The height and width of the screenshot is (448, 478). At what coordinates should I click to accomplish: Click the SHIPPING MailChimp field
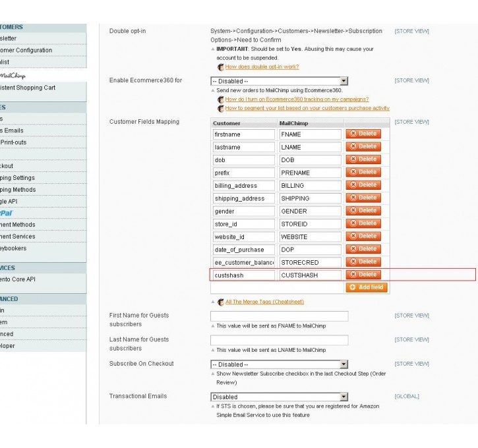[x=310, y=198]
